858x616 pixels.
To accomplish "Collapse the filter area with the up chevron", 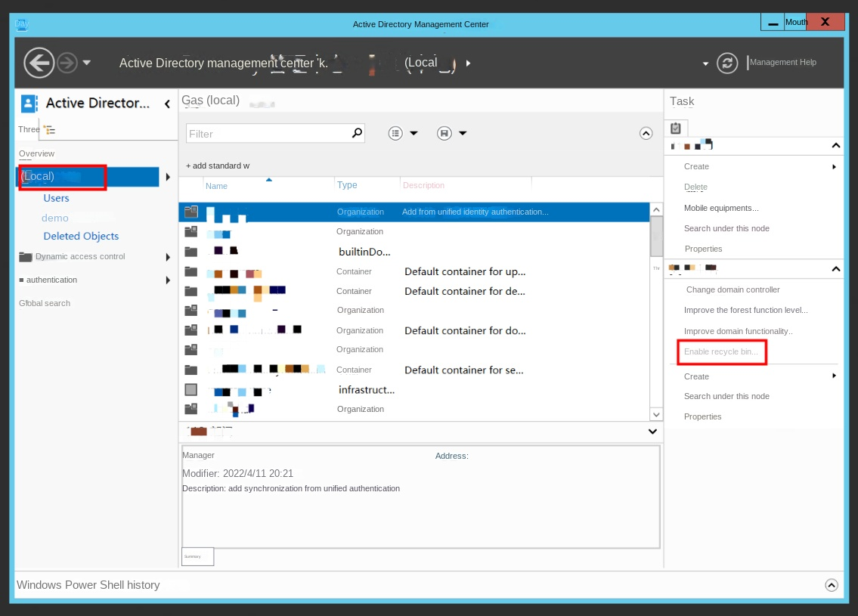I will point(646,134).
